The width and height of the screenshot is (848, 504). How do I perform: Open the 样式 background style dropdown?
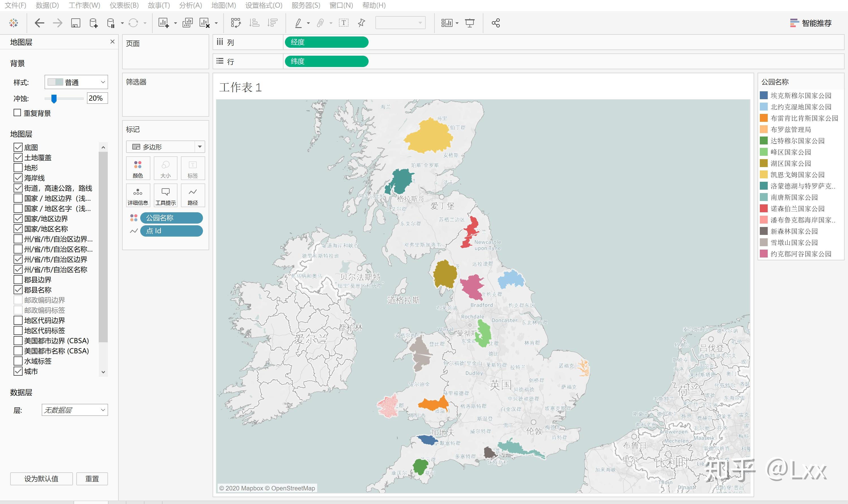(x=76, y=82)
